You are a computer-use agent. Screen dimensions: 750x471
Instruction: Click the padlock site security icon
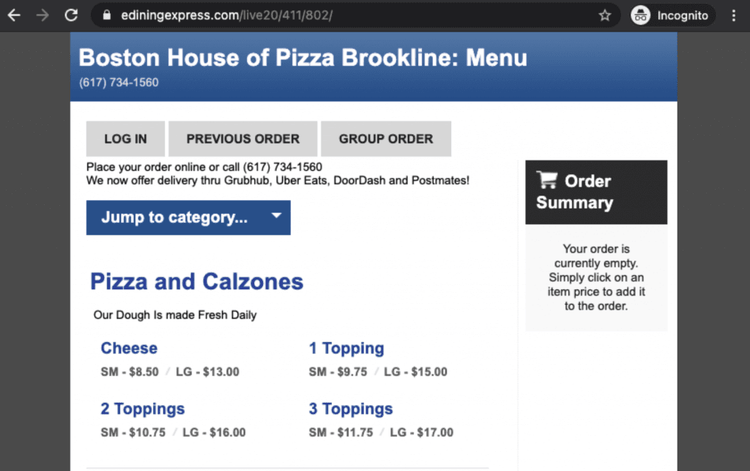click(106, 16)
